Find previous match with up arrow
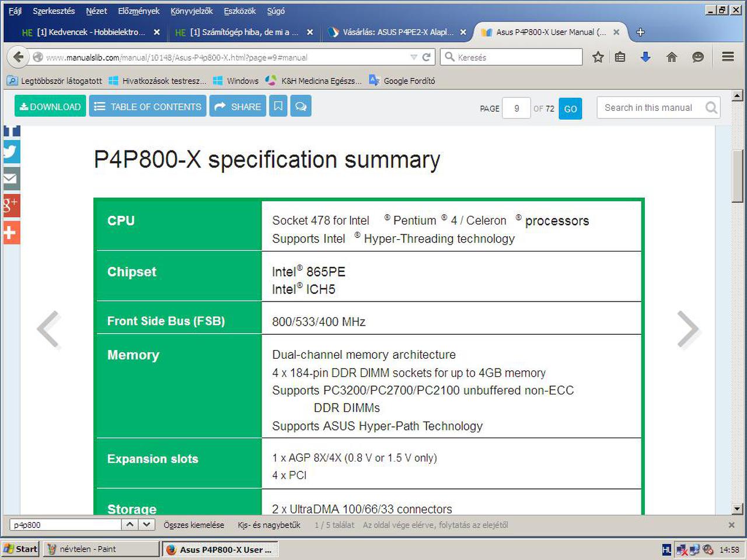This screenshot has width=747, height=560. (x=130, y=524)
